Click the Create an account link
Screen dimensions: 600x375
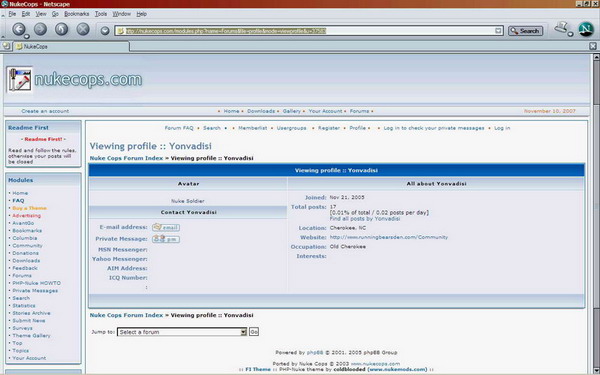pyautogui.click(x=45, y=111)
